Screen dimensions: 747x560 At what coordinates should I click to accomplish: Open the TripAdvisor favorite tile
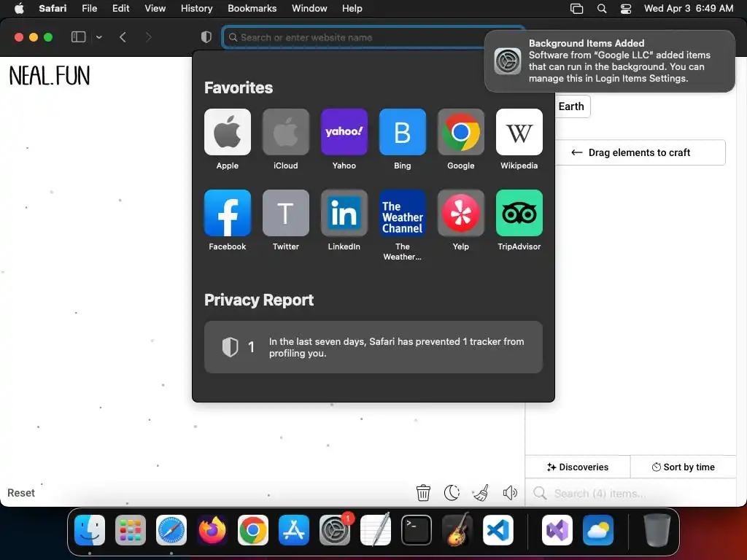519,213
